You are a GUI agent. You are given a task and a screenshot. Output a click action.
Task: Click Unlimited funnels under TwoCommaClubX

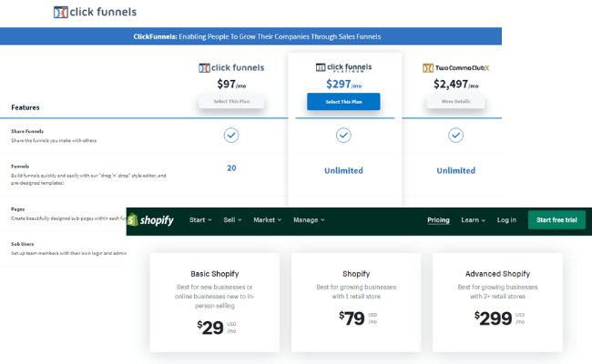(x=455, y=170)
